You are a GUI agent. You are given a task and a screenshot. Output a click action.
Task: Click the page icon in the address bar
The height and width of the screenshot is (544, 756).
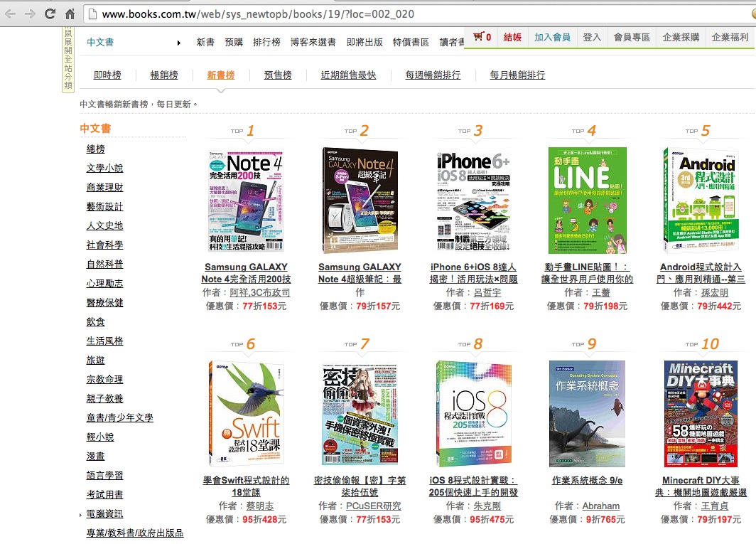pyautogui.click(x=92, y=14)
